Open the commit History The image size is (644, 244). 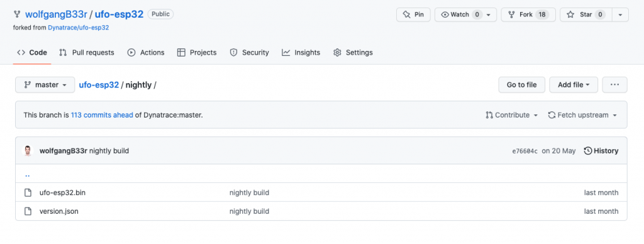601,151
